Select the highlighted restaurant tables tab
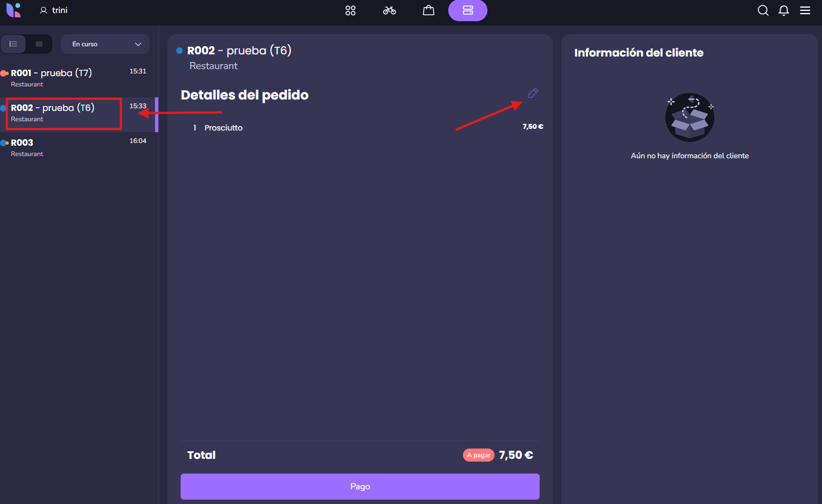This screenshot has height=504, width=822. [468, 10]
